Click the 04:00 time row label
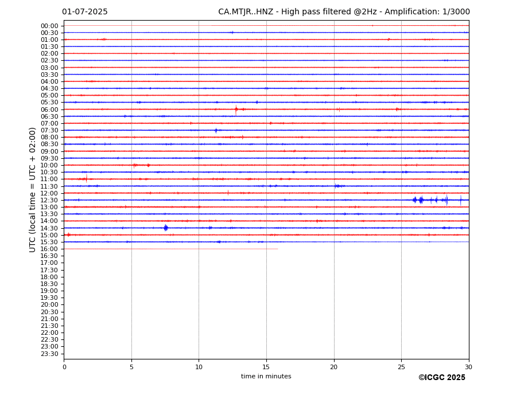The image size is (532, 399). tap(49, 82)
